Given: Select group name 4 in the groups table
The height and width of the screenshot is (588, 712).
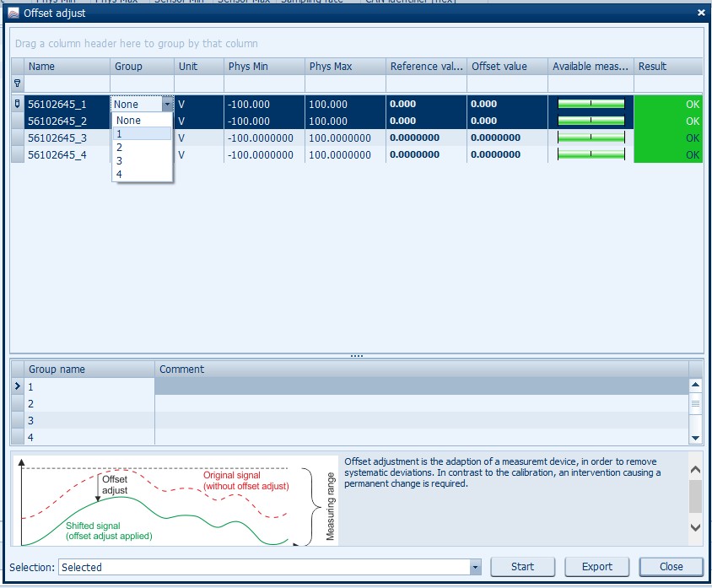Looking at the screenshot, I should pos(89,437).
